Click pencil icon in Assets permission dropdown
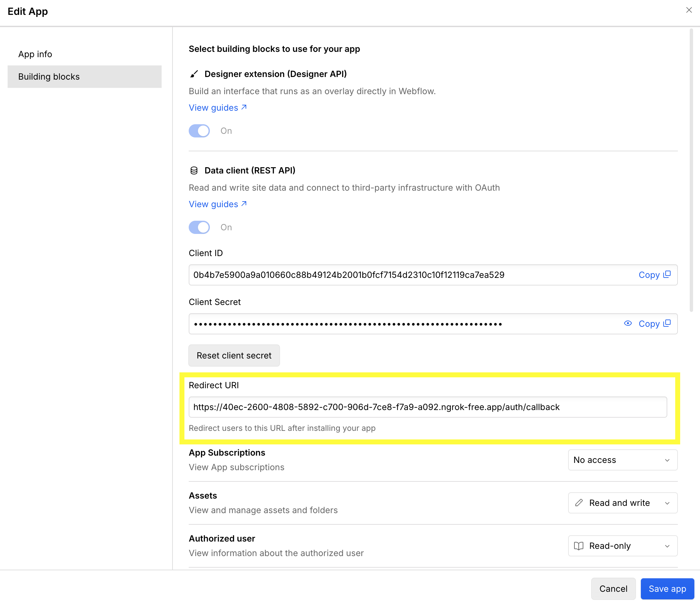700x603 pixels. click(579, 503)
